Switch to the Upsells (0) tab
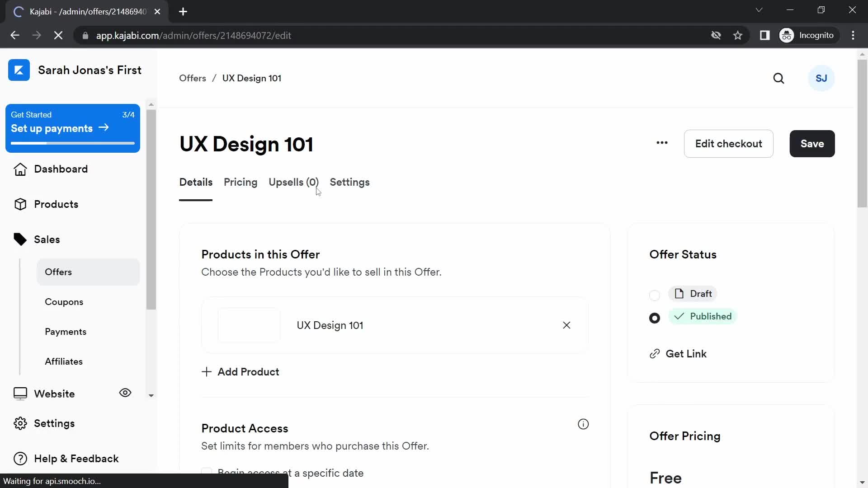The width and height of the screenshot is (868, 488). click(293, 182)
